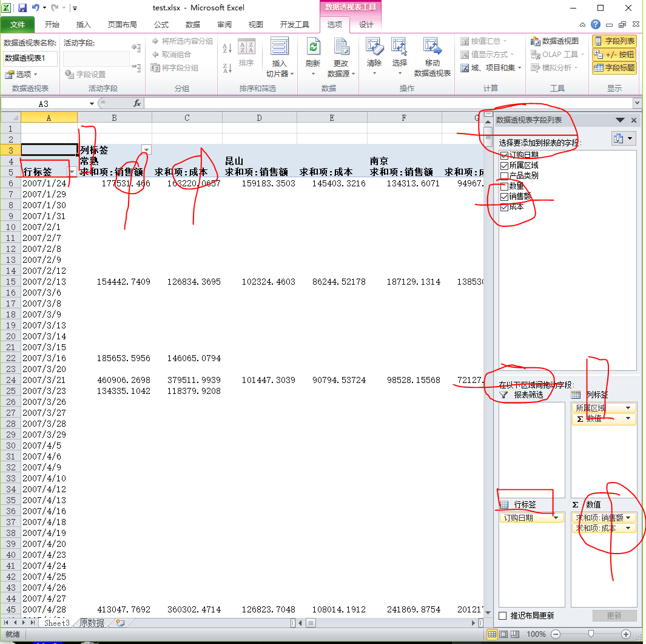Viewport: 646px width, 644px height.
Task: Check the 产品类别 field checkbox
Action: [505, 176]
